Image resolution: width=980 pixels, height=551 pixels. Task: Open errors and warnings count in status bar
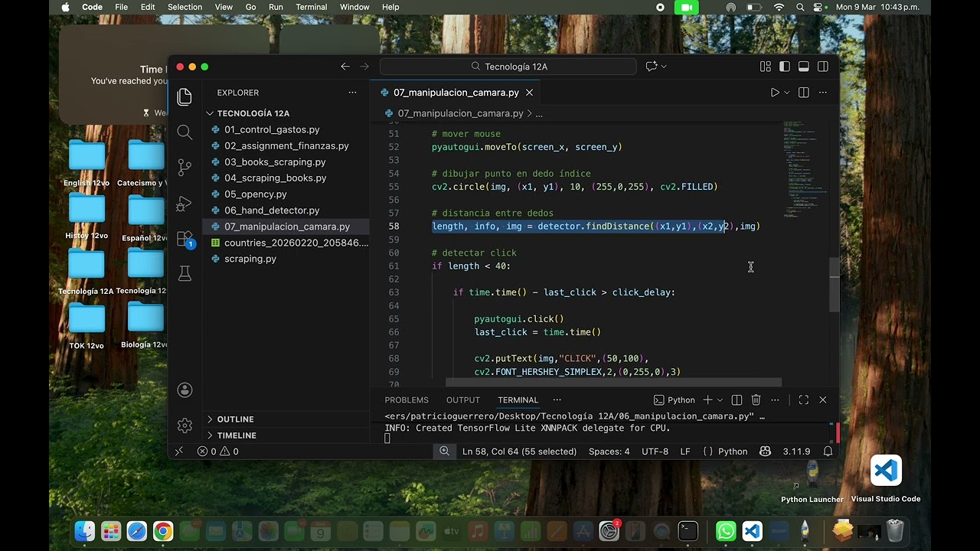(217, 452)
